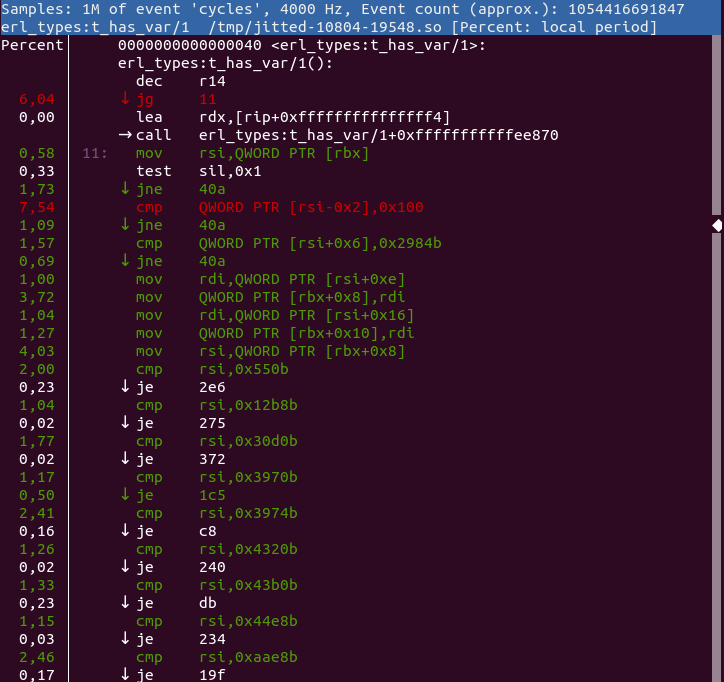Click the red 7,54 percent value
This screenshot has height=682, width=724.
click(x=40, y=207)
